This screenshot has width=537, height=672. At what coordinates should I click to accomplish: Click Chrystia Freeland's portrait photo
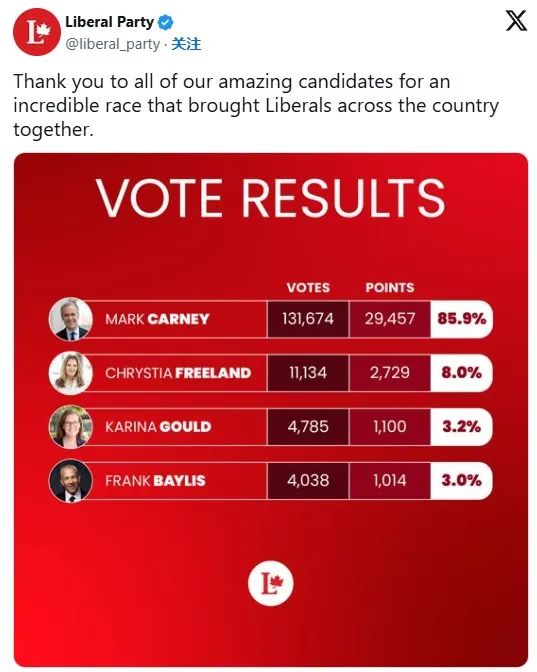click(x=71, y=373)
